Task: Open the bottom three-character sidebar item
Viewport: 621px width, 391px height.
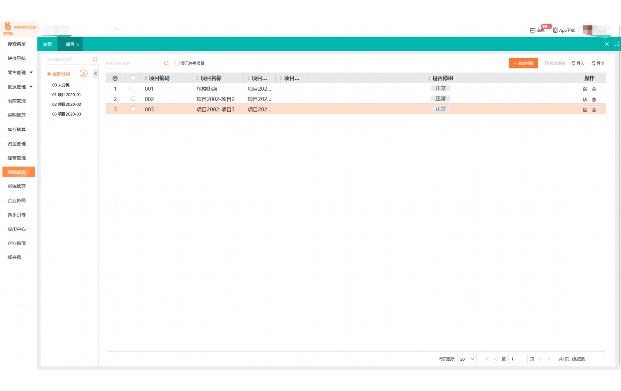Action: [x=14, y=257]
